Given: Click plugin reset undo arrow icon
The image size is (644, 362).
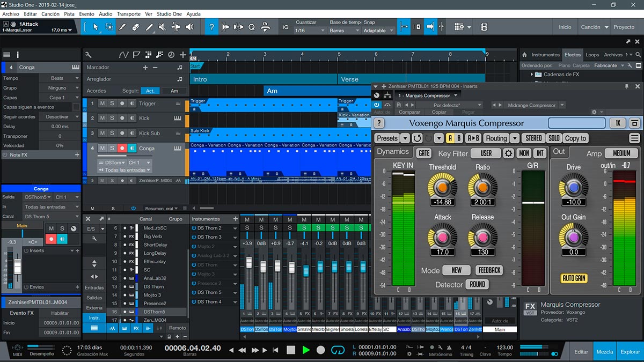Looking at the screenshot, I should point(417,138).
